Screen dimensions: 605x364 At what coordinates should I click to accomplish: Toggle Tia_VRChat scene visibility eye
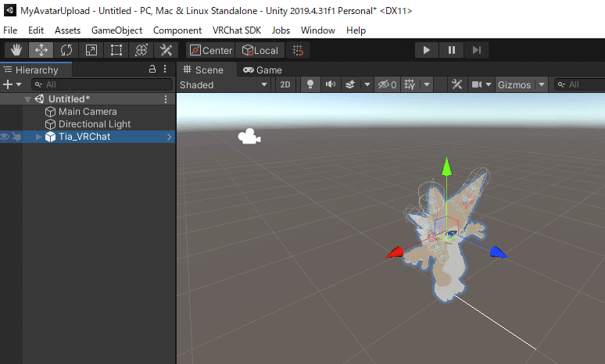point(5,137)
